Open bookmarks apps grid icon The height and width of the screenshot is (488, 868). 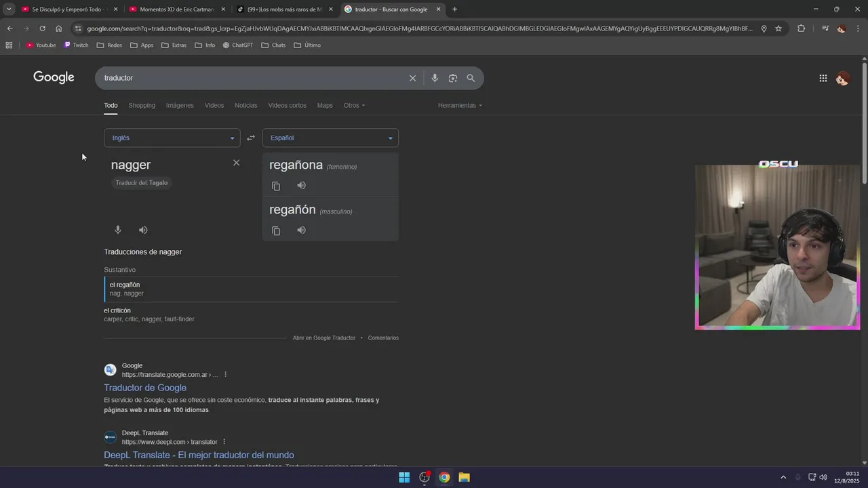9,45
